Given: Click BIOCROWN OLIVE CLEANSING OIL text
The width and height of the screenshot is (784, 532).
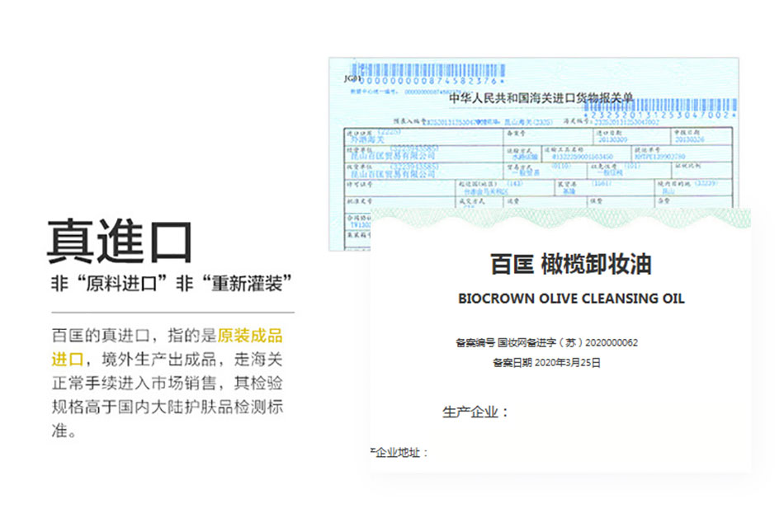Looking at the screenshot, I should [x=571, y=299].
